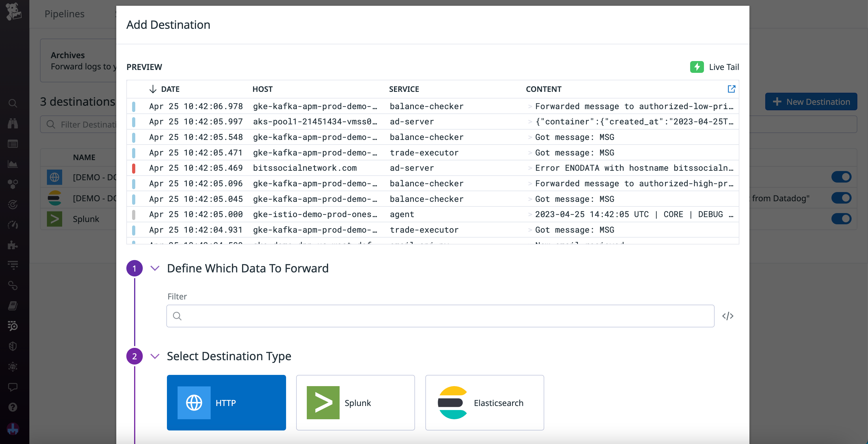The height and width of the screenshot is (444, 868).
Task: Click the Live Tail lightning icon
Action: [697, 67]
